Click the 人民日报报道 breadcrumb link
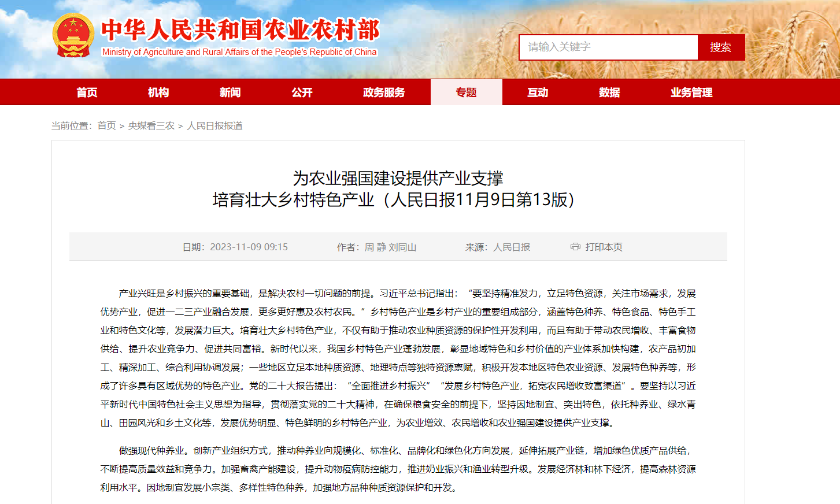840x504 pixels. 214,126
